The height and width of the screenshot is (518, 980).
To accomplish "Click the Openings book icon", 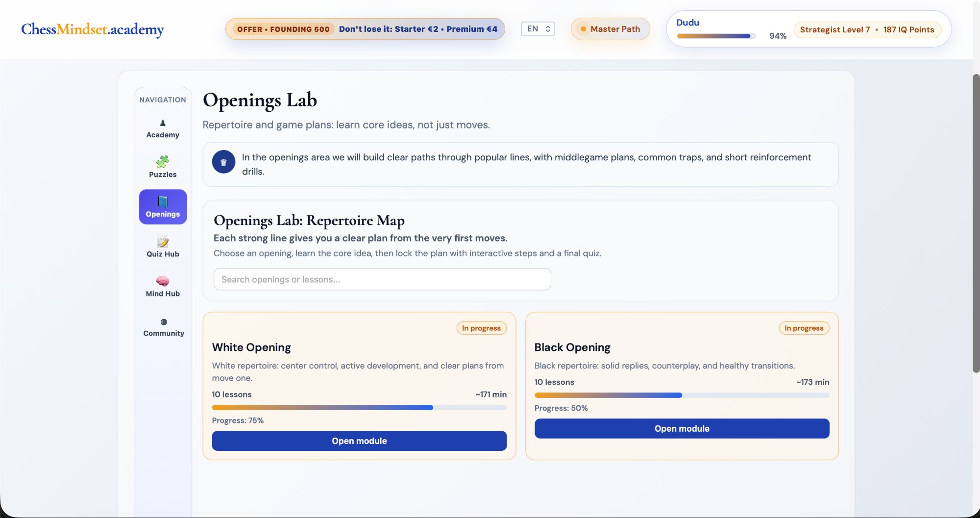I will [163, 201].
